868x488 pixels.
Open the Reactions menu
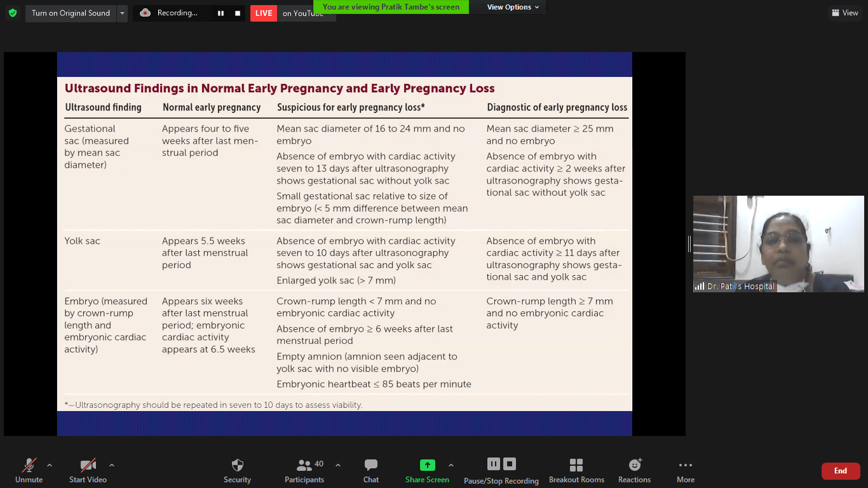pos(634,471)
